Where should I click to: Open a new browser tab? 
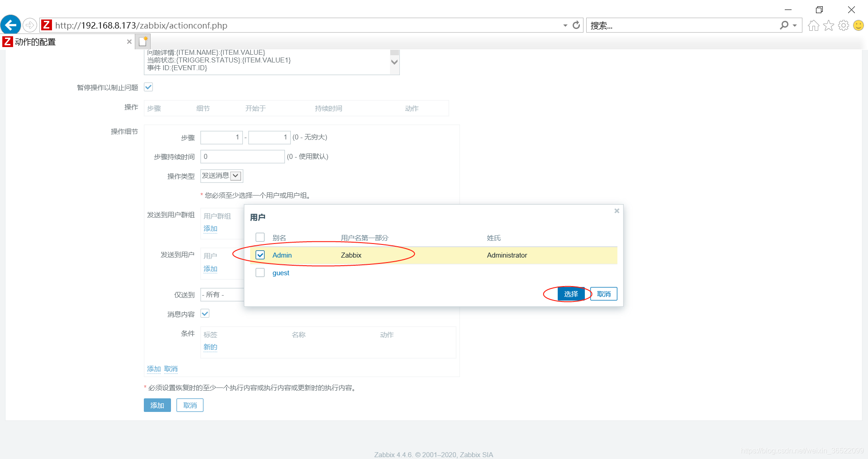[x=143, y=42]
